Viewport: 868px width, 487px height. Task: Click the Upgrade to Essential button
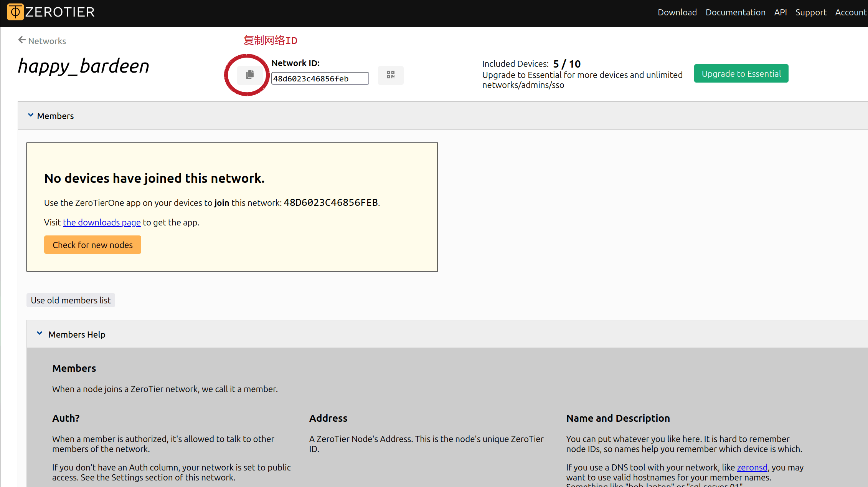741,73
